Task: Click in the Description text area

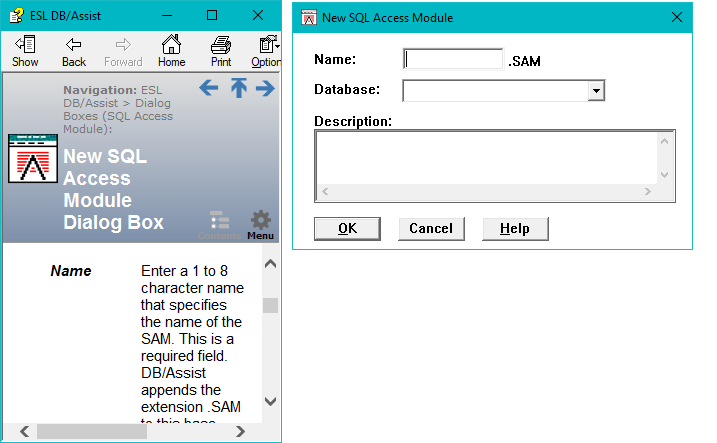Action: (487, 158)
